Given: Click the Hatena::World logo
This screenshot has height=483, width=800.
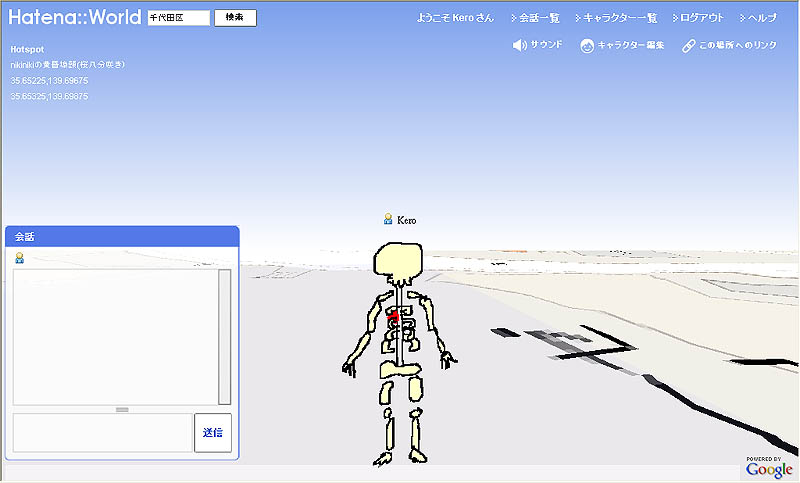Looking at the screenshot, I should pyautogui.click(x=74, y=17).
